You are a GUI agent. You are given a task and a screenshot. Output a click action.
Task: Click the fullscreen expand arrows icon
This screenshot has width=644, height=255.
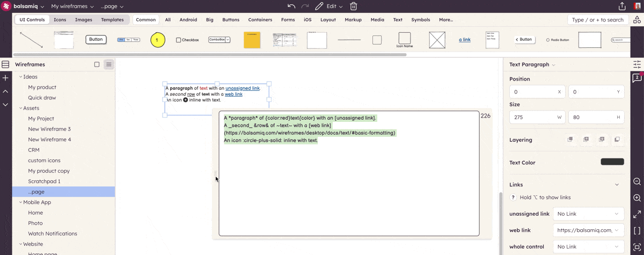637,214
